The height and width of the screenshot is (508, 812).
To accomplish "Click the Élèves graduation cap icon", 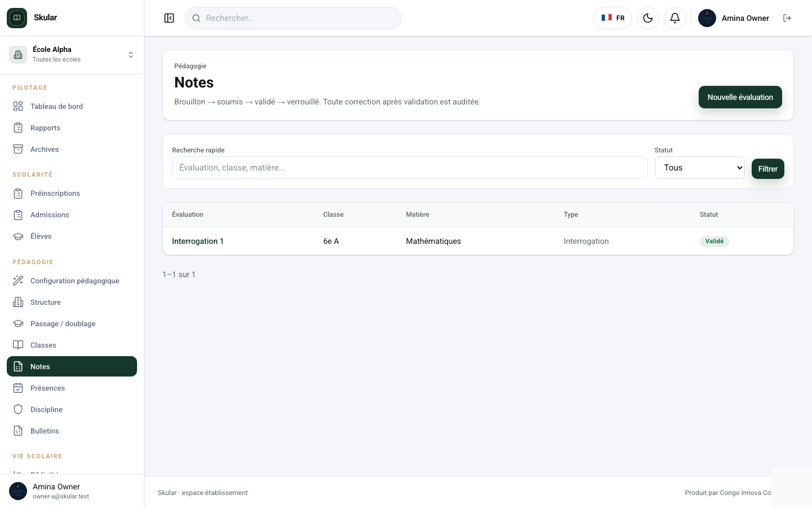I will click(x=18, y=236).
